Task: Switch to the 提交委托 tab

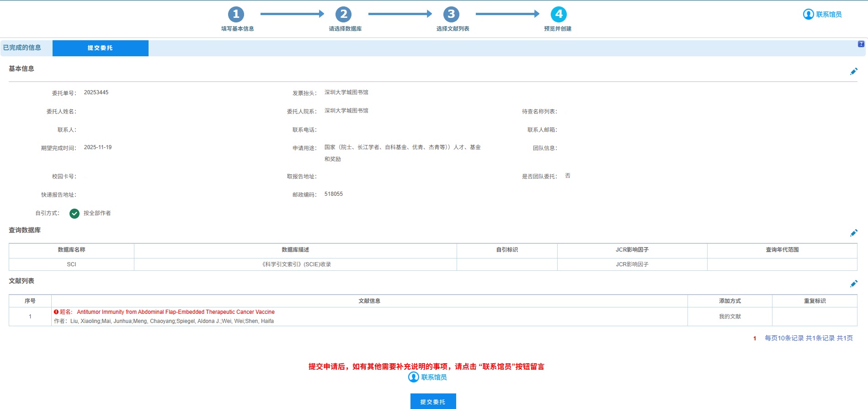Action: 100,48
